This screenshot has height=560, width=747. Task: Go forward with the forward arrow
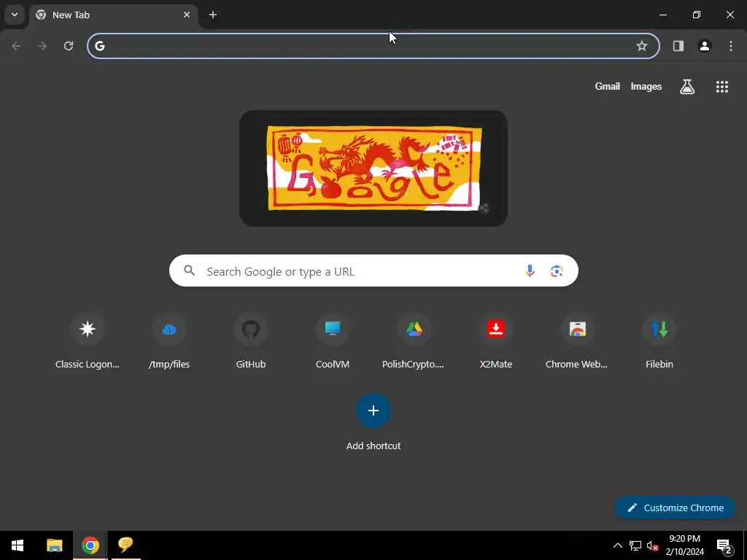(42, 46)
